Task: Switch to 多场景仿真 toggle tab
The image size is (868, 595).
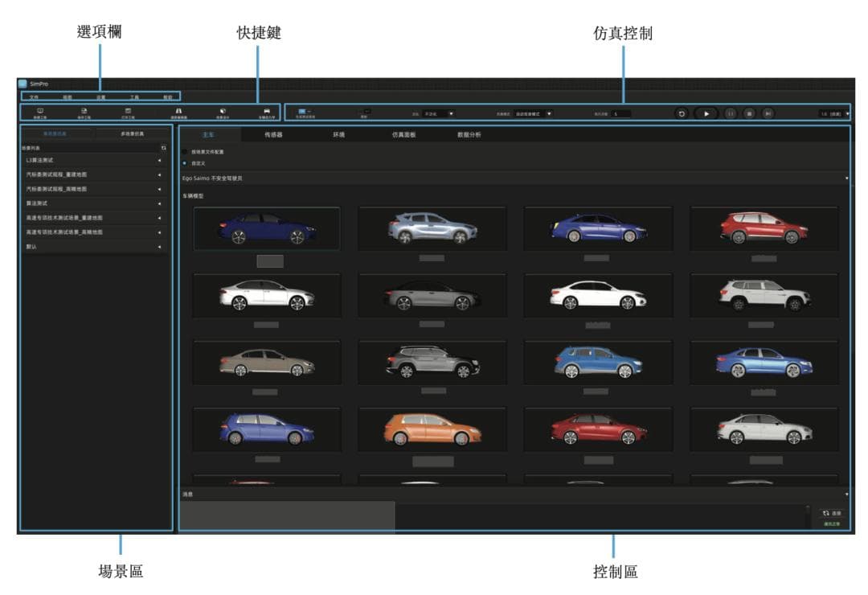Action: click(132, 133)
